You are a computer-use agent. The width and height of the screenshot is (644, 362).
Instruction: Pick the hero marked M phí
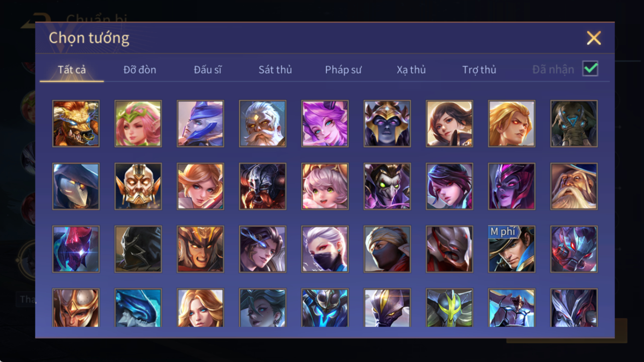(x=511, y=249)
